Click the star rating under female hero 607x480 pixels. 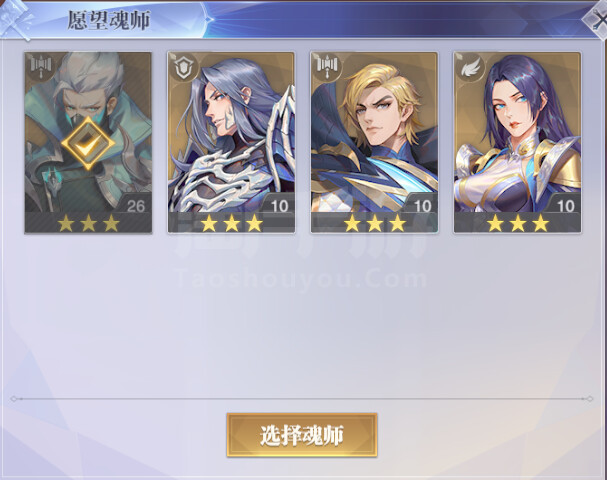point(518,223)
